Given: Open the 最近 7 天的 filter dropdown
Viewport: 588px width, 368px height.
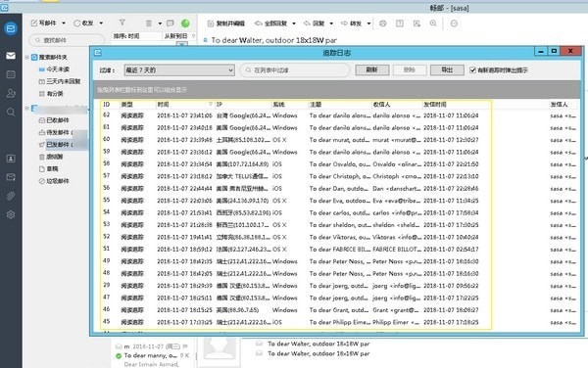Looking at the screenshot, I should point(179,70).
